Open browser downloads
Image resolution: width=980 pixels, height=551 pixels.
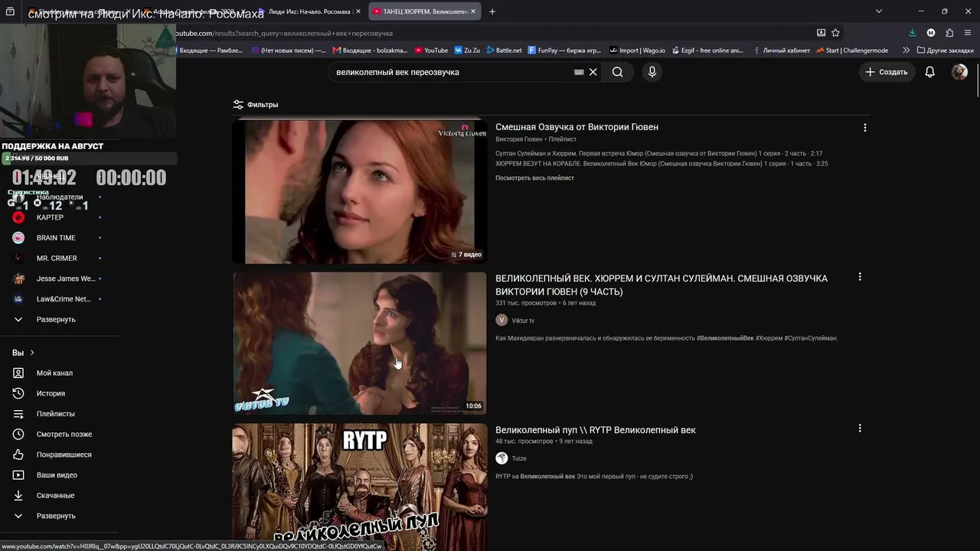click(912, 33)
